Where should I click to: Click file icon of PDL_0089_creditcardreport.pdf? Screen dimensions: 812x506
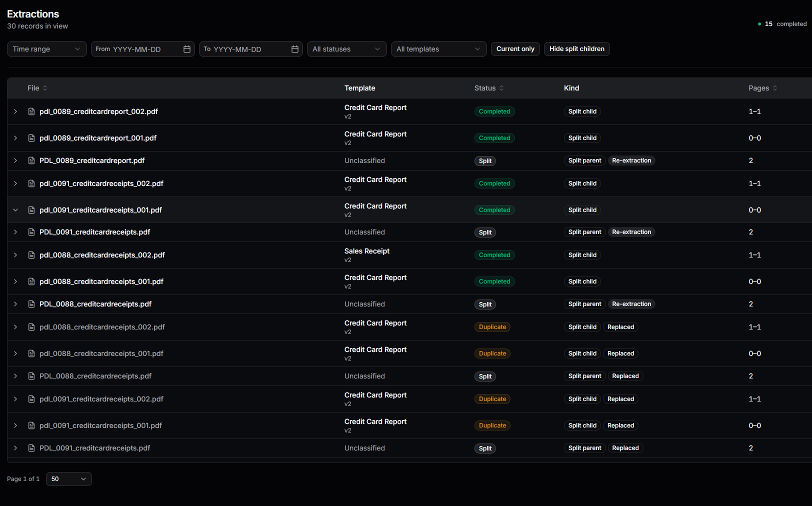(x=31, y=160)
